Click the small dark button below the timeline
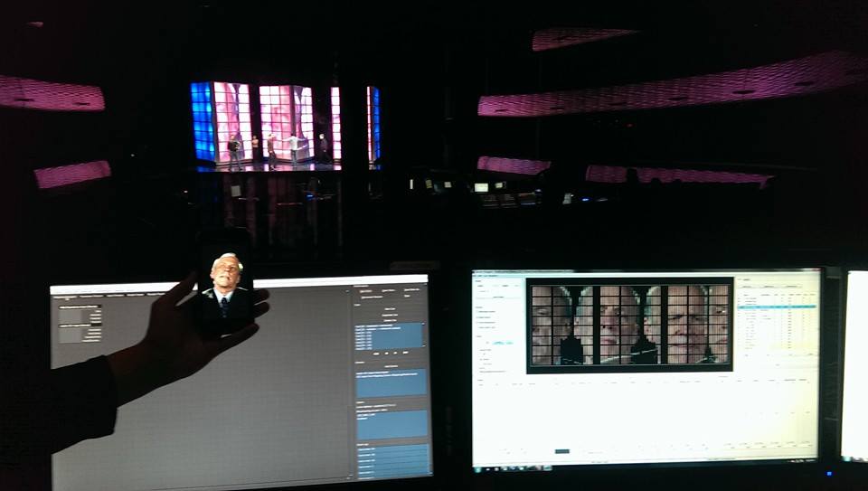This screenshot has height=491, width=868. point(561,450)
